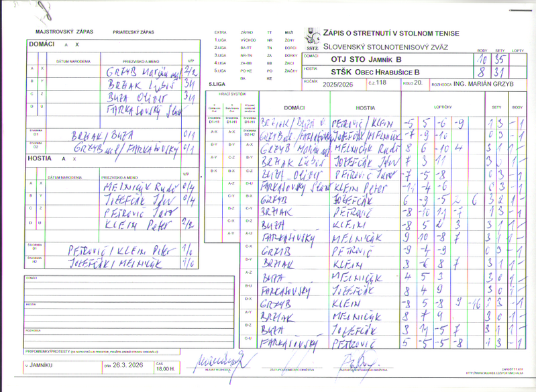
Task: Click the HRACÍ SYSTÉM column header
Action: pos(231,95)
